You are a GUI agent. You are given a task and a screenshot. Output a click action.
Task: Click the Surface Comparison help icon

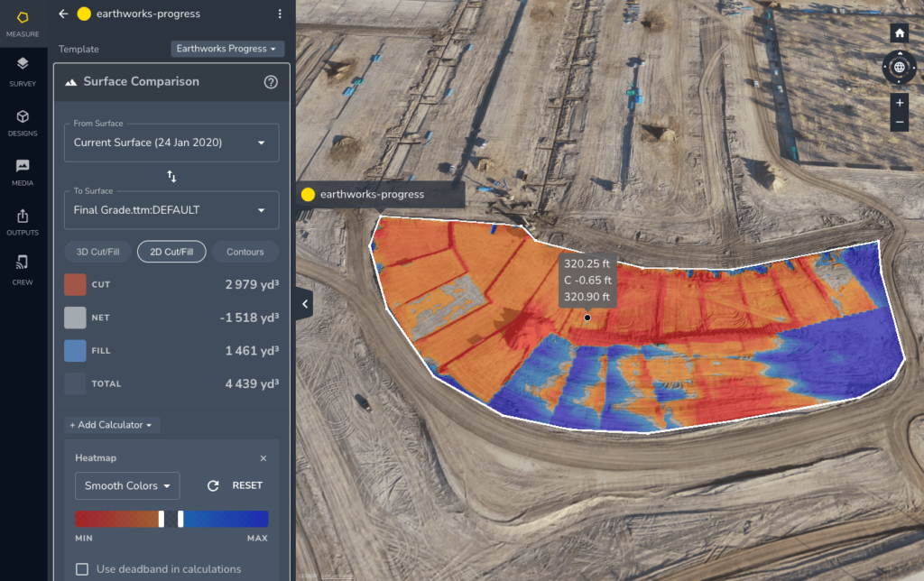270,82
